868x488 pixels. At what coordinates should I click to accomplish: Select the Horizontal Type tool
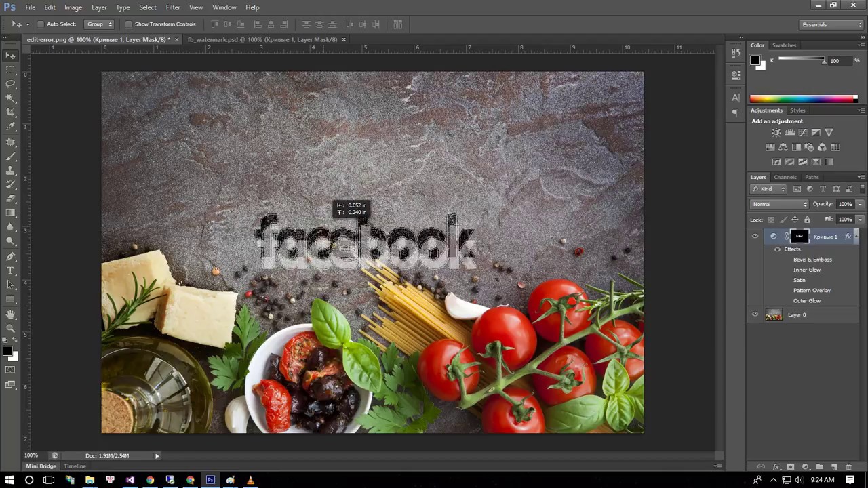[x=11, y=271]
